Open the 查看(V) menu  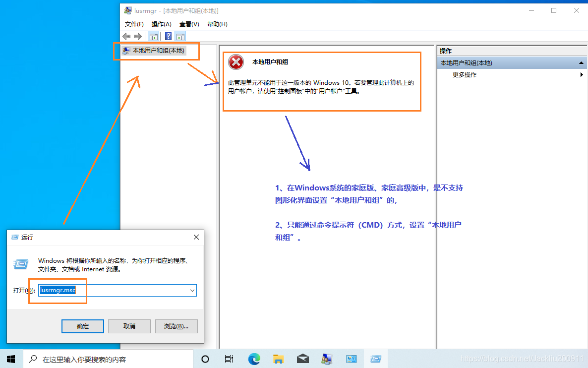(x=189, y=24)
